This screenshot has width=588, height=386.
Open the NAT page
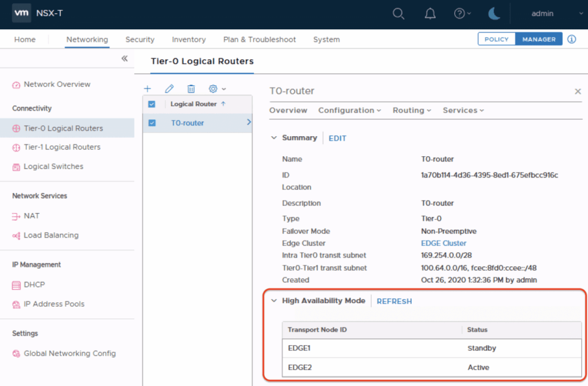32,216
